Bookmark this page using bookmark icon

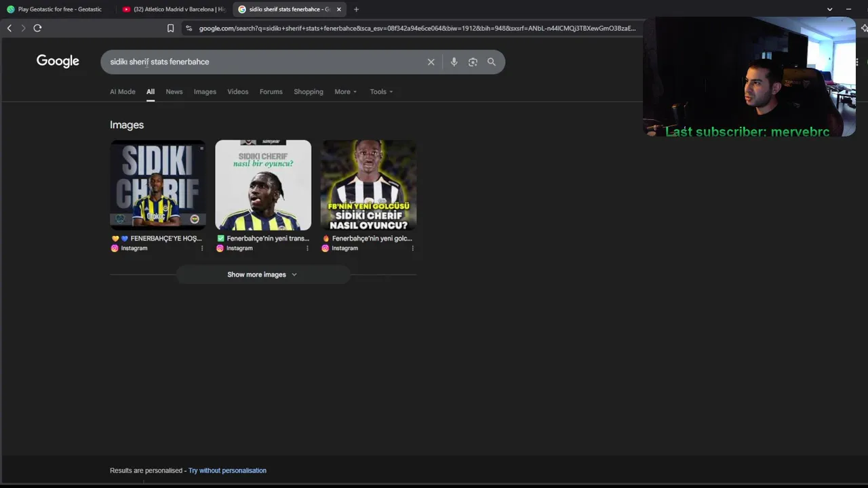click(x=170, y=28)
